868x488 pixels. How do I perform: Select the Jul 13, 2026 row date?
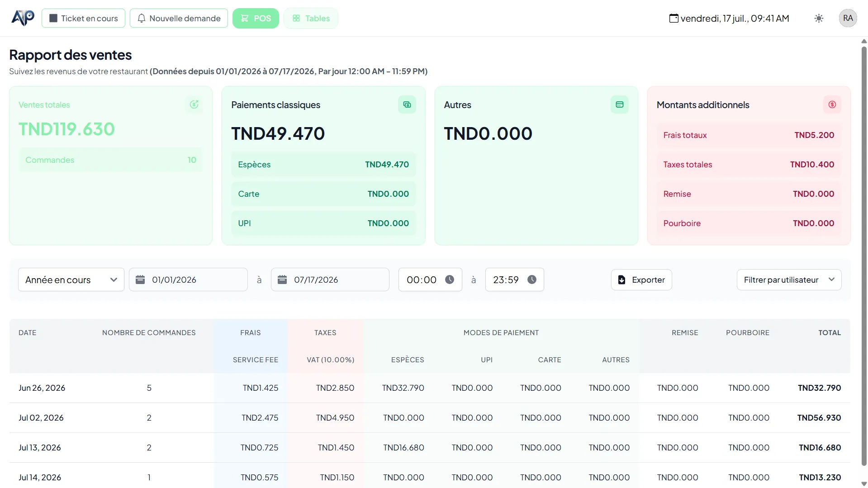click(40, 447)
